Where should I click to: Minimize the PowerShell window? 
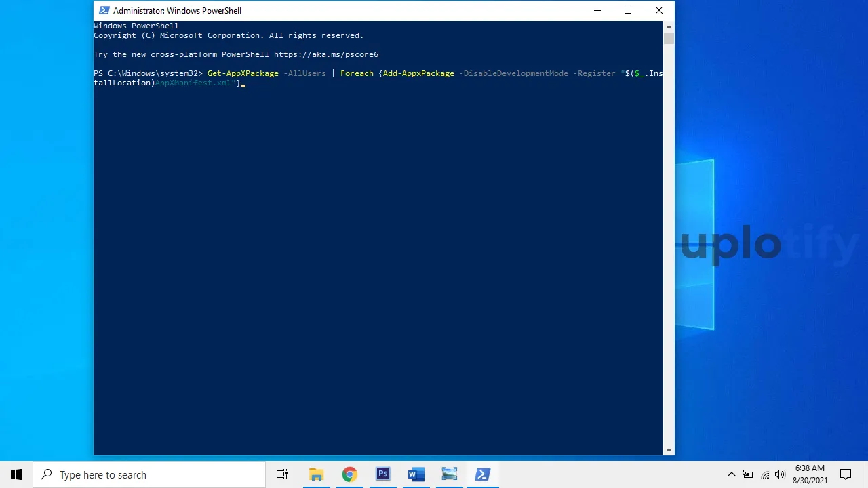[x=597, y=10]
